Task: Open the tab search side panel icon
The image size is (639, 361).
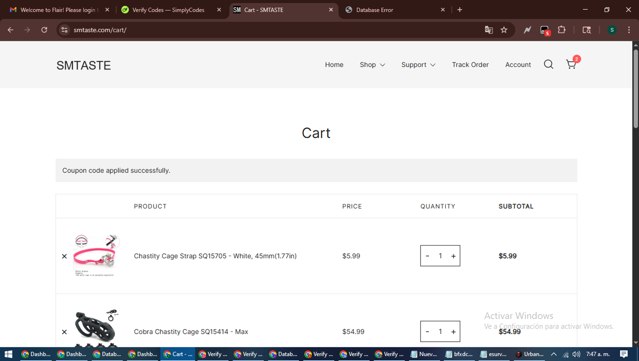Action: point(586,30)
